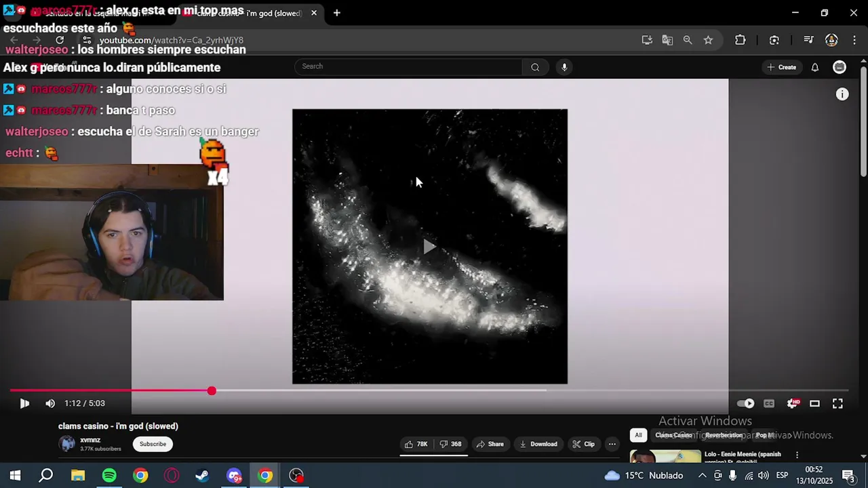The image size is (868, 488).
Task: Open Discord from the taskbar
Action: (x=234, y=476)
